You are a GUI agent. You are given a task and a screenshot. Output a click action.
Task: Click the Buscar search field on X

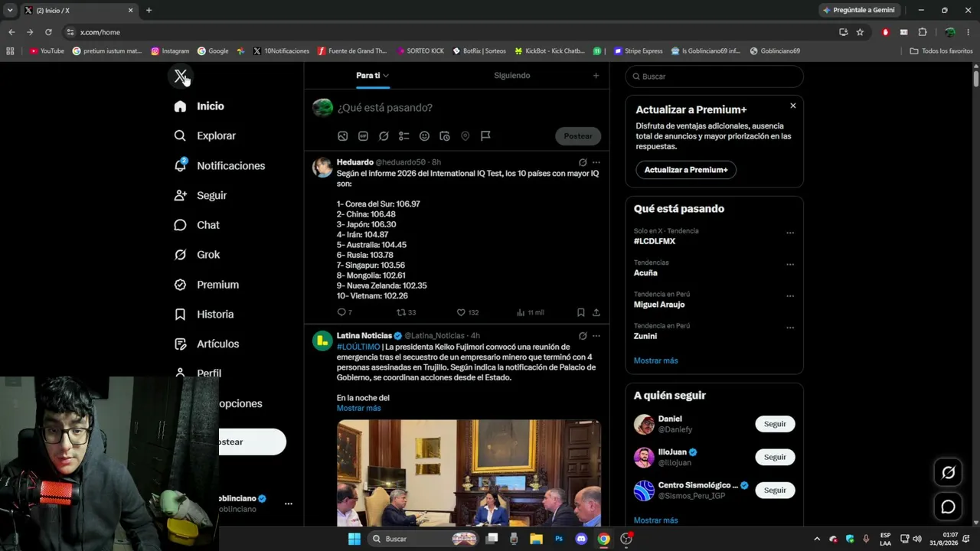click(x=714, y=77)
